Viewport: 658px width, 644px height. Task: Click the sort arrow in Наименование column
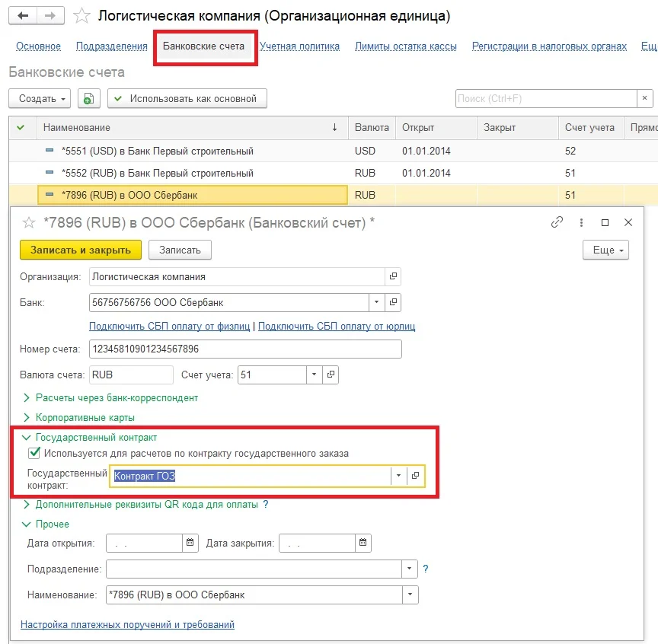(334, 128)
